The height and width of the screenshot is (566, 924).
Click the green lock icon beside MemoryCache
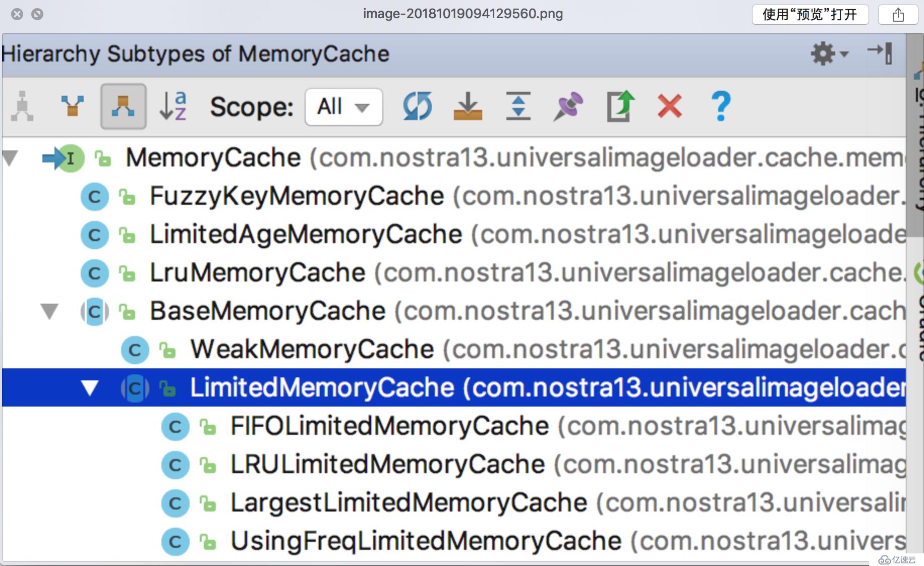[x=103, y=158]
